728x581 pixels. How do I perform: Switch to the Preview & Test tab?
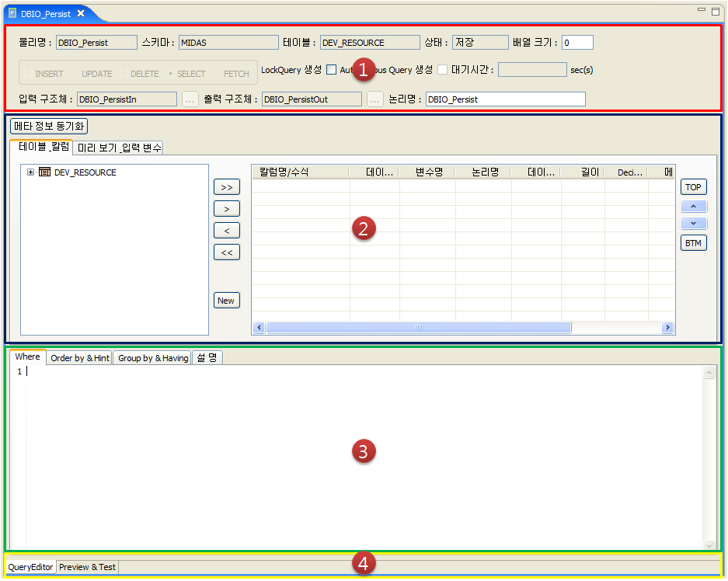[86, 567]
